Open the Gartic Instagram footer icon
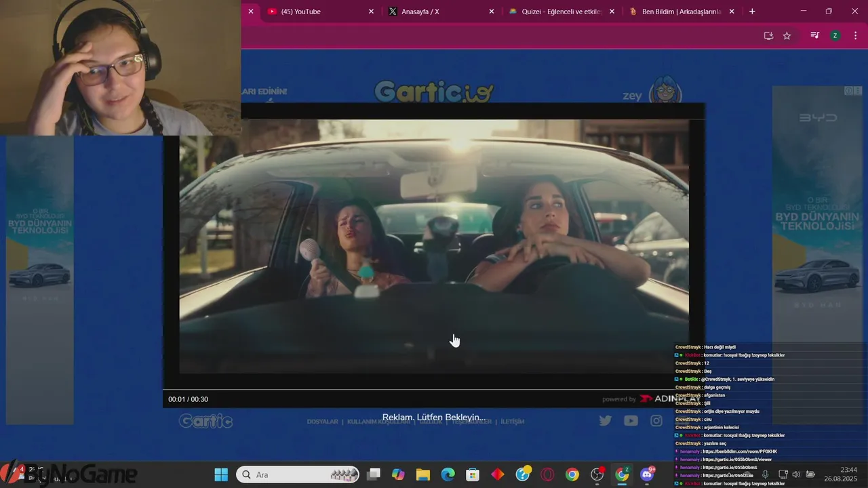The image size is (868, 488). 656,421
